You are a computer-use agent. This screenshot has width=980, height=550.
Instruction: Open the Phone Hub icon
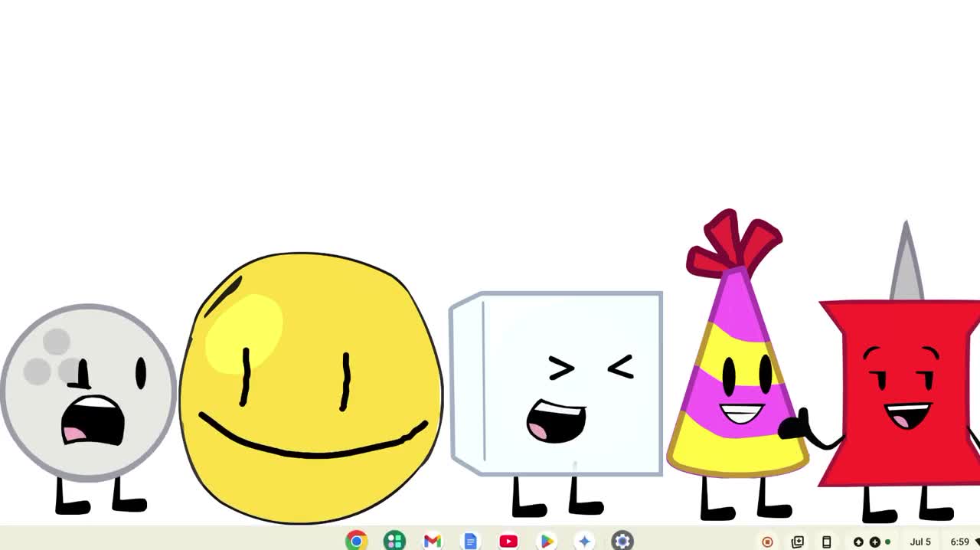826,542
